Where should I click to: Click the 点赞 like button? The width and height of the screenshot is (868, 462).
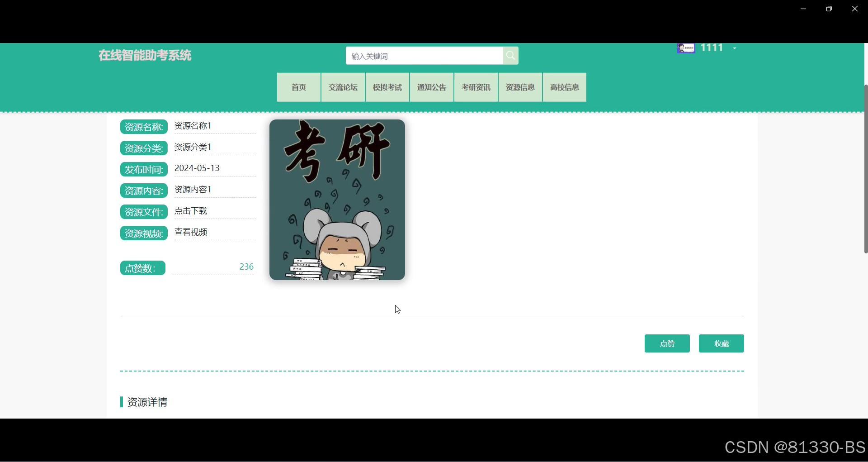(667, 343)
